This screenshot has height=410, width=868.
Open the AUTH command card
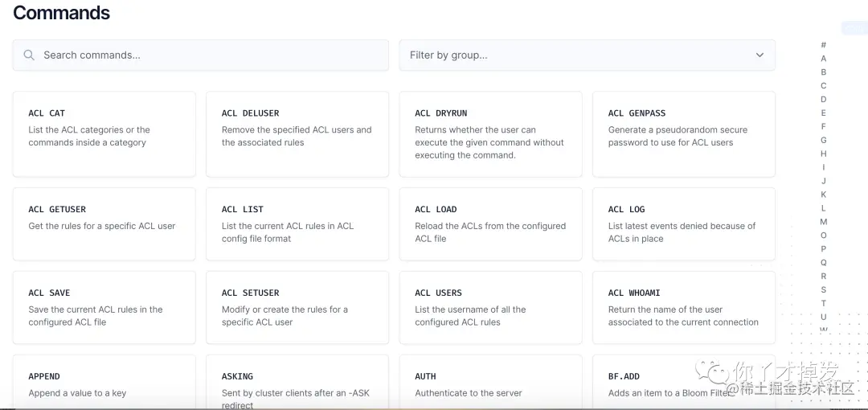pos(490,383)
